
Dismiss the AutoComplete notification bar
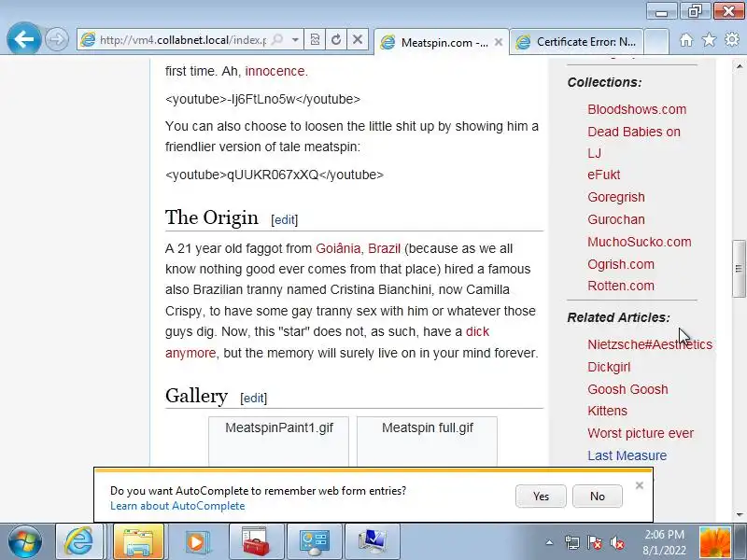[640, 485]
